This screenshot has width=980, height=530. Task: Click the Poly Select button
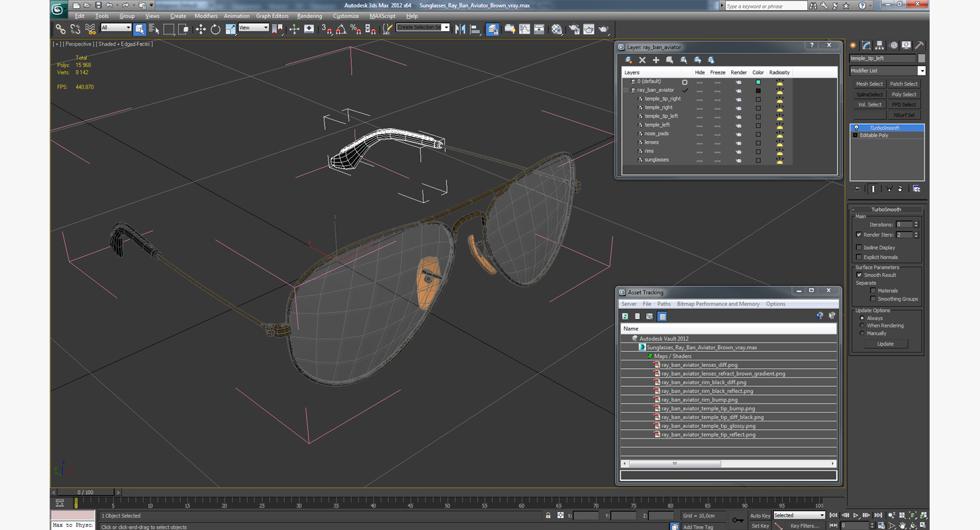[x=904, y=95]
